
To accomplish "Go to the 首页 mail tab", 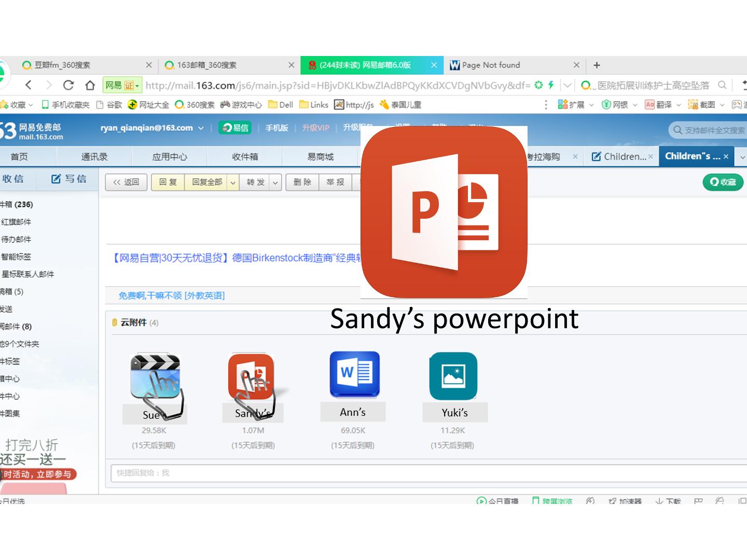I will pos(19,157).
